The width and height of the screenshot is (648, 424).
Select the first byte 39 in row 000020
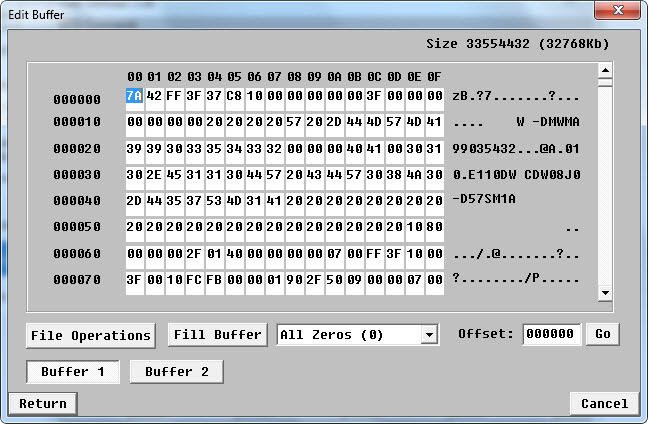point(135,148)
